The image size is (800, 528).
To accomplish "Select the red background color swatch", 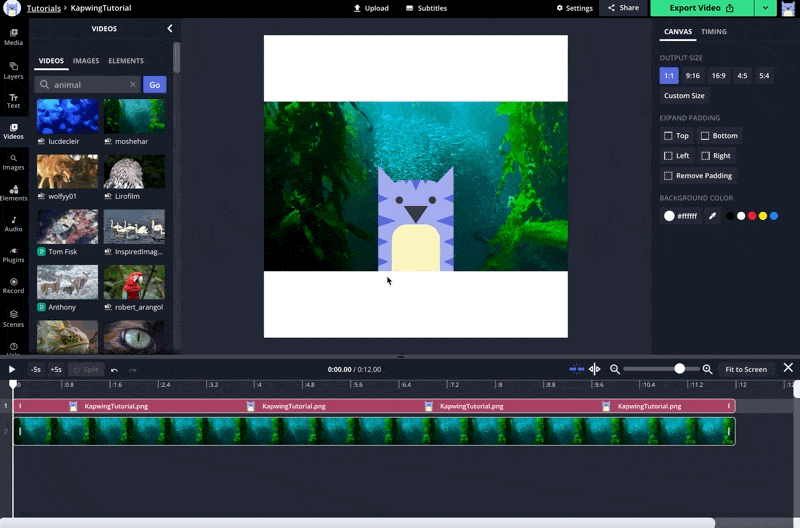I will [752, 216].
